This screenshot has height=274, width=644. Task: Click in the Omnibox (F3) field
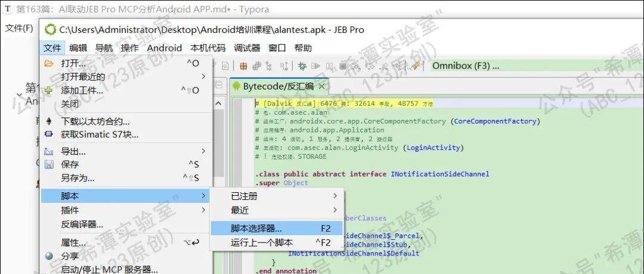(537, 66)
